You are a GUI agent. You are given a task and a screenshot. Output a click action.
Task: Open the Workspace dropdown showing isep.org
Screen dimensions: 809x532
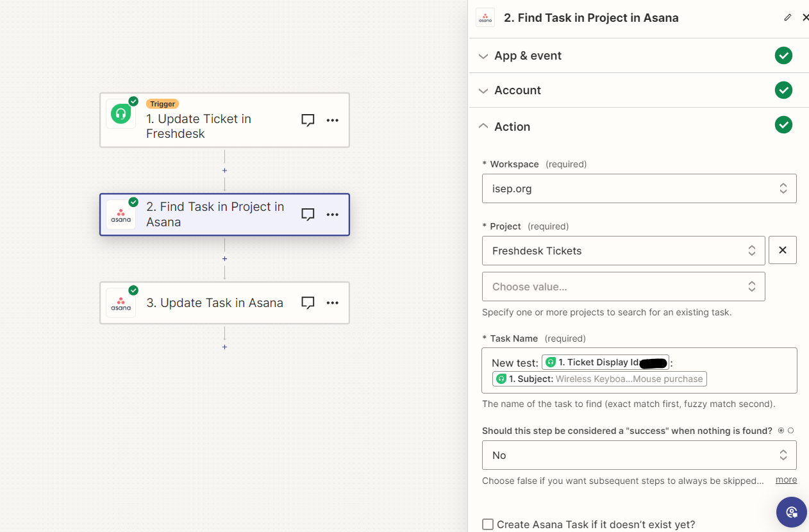(x=639, y=188)
